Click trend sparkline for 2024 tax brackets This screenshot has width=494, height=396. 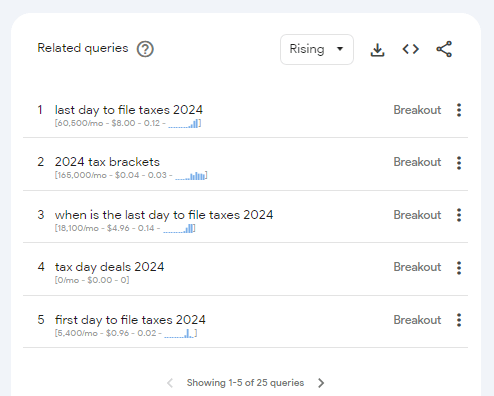click(190, 176)
